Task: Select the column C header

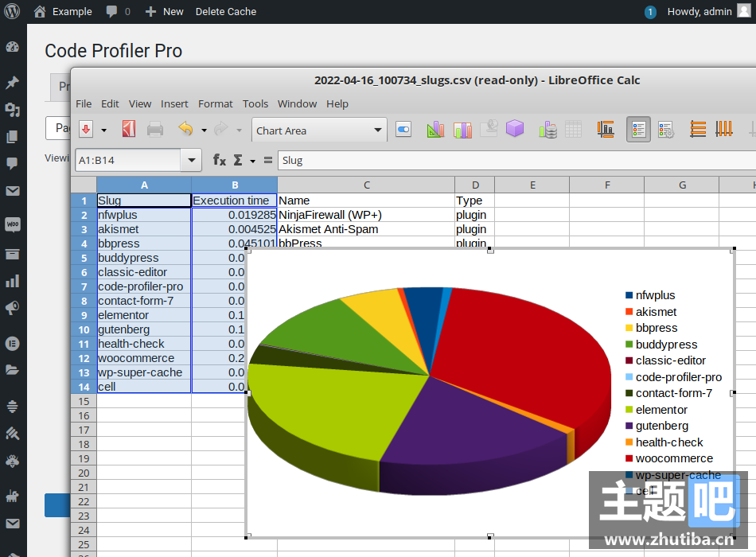Action: (366, 185)
